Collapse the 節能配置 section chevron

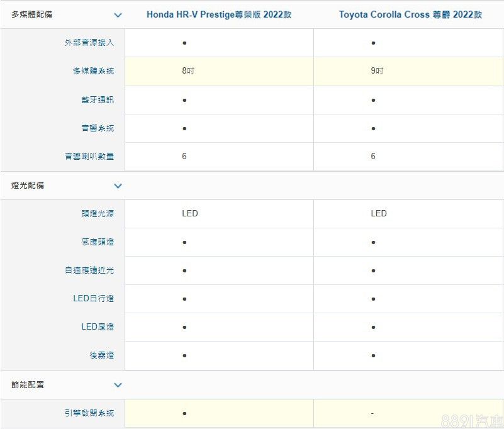pos(118,385)
